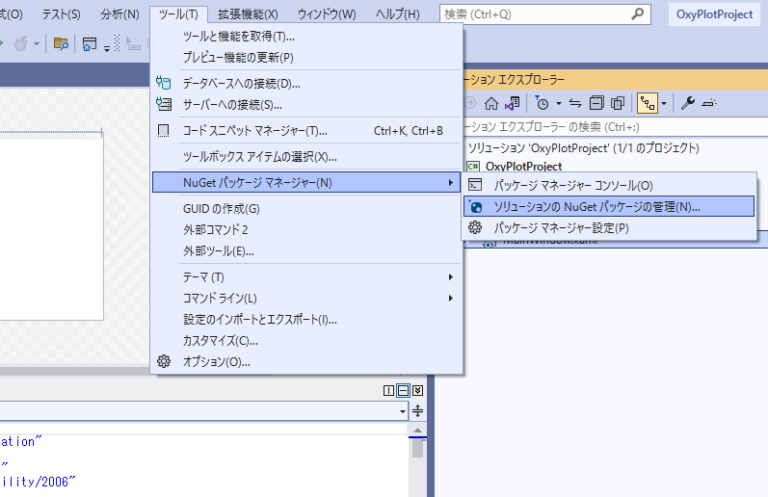Open the ヘルプ(H) menu

pyautogui.click(x=397, y=14)
